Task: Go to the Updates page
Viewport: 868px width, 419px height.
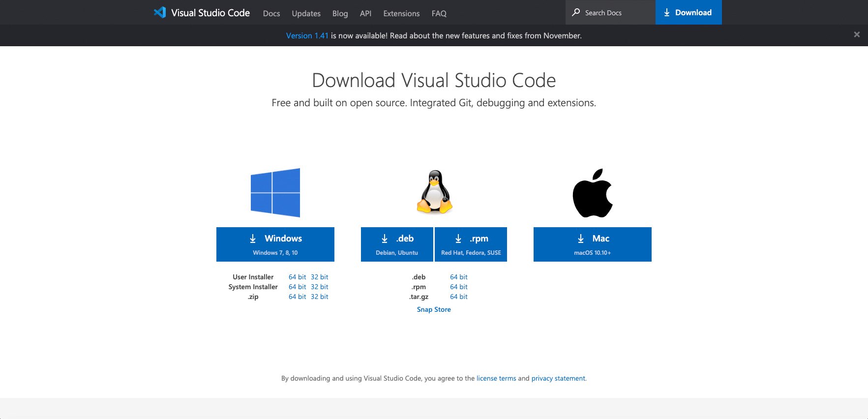Action: (306, 13)
